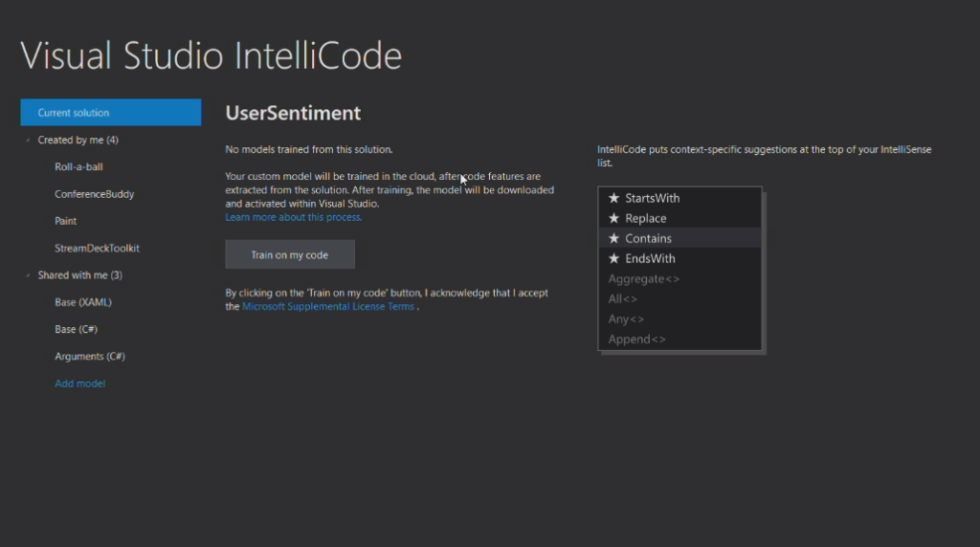
Task: Click the 'No models trained from this solution' text
Action: tap(309, 149)
